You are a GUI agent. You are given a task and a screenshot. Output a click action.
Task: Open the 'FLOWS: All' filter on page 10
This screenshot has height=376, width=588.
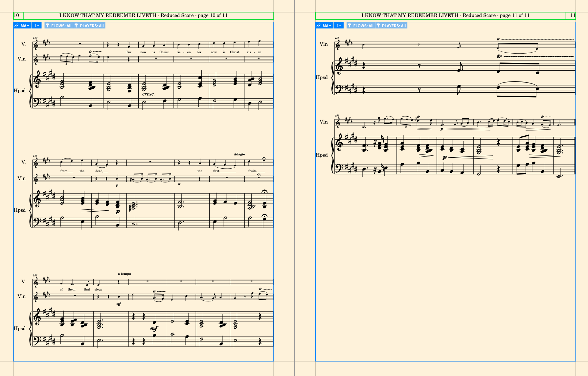(58, 26)
